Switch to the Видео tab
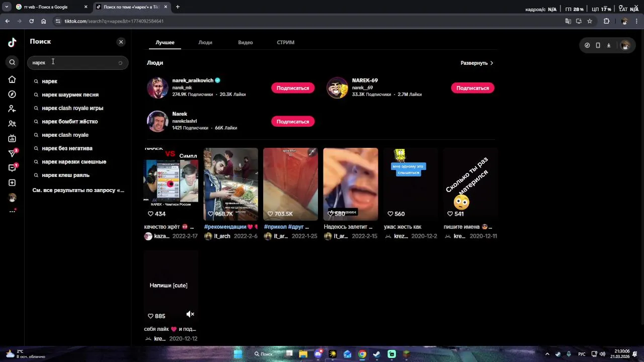This screenshot has width=644, height=362. click(246, 42)
